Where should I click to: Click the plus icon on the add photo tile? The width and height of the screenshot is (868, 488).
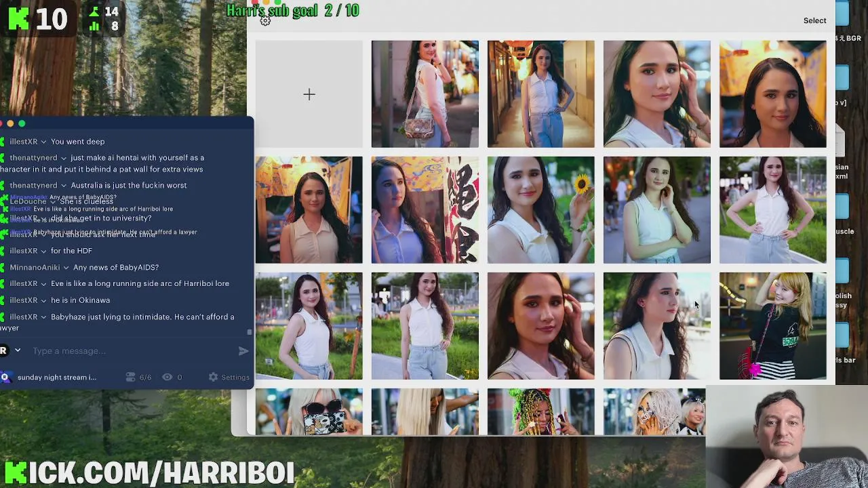309,94
